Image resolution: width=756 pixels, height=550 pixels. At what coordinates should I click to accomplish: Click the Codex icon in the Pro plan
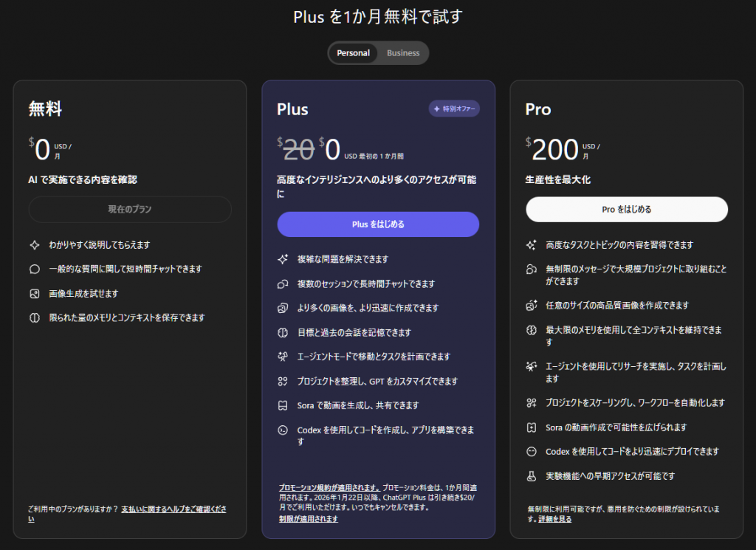tap(531, 452)
